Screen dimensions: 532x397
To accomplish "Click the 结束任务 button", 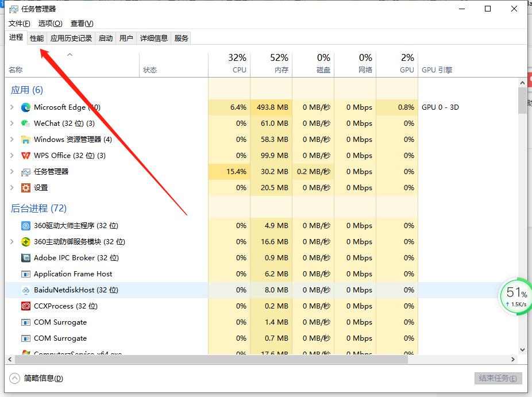I will pos(498,378).
